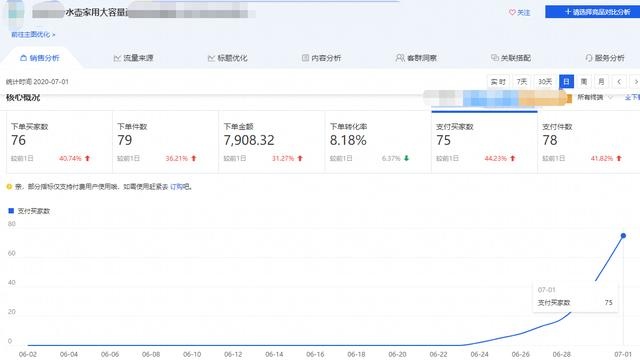640x363 pixels.
Task: Select the 下单转化率 metric card
Action: [x=378, y=142]
